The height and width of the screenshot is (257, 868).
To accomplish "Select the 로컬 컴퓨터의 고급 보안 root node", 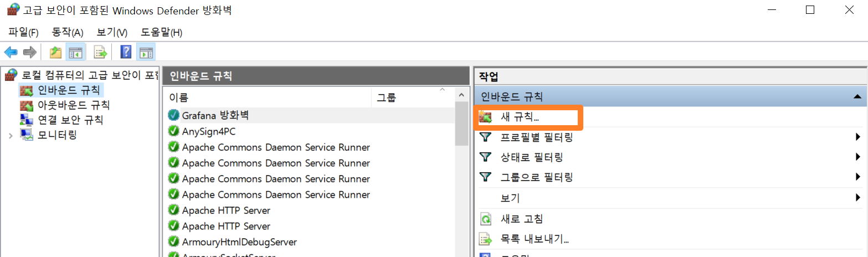I will pyautogui.click(x=82, y=75).
